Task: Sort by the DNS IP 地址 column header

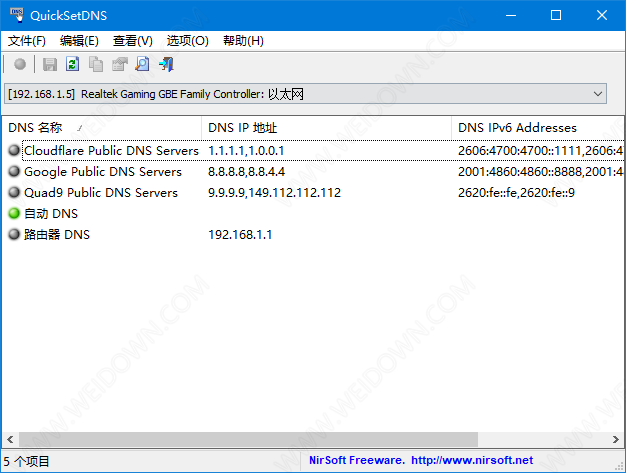Action: (327, 128)
